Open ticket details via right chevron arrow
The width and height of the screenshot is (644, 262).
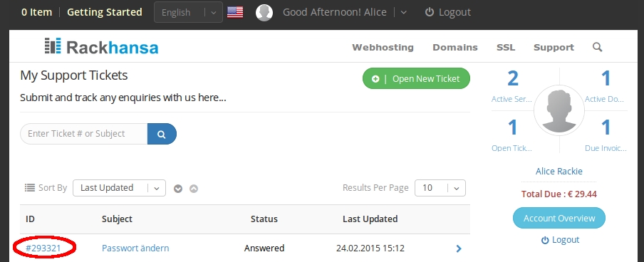click(459, 248)
